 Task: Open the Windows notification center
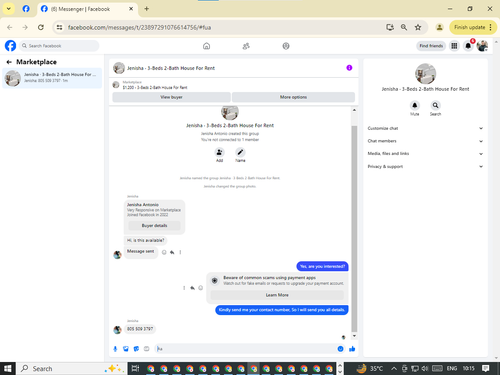[485, 368]
